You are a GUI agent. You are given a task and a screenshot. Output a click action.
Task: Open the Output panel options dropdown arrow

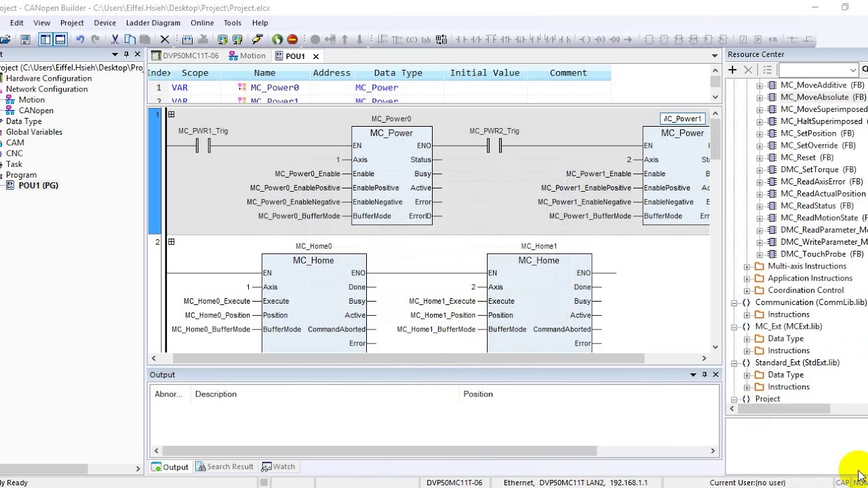tap(693, 374)
